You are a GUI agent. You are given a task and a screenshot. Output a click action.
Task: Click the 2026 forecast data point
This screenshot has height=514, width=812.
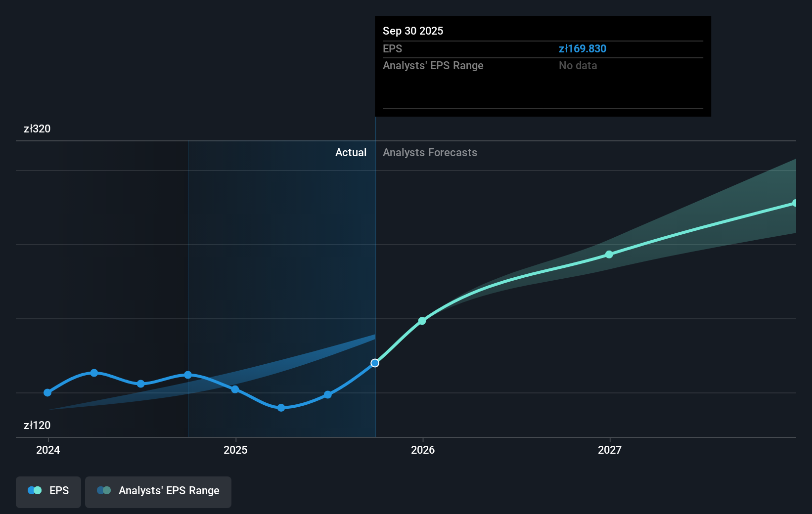(422, 321)
